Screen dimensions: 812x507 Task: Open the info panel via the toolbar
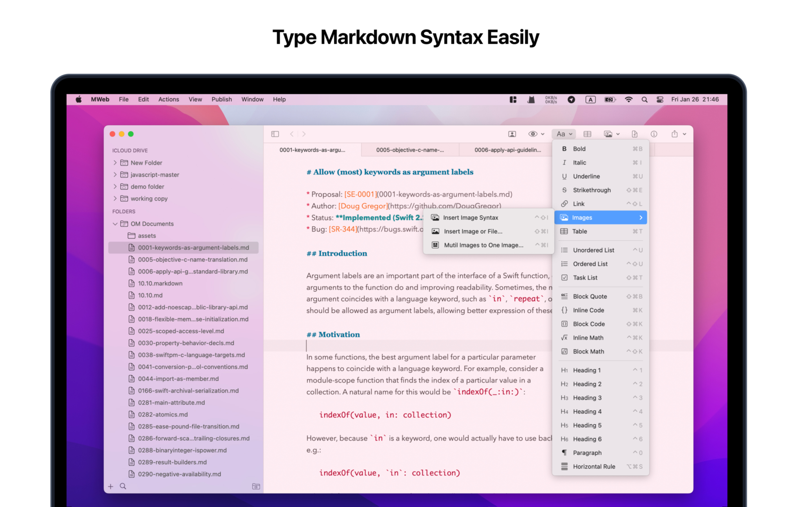coord(654,134)
